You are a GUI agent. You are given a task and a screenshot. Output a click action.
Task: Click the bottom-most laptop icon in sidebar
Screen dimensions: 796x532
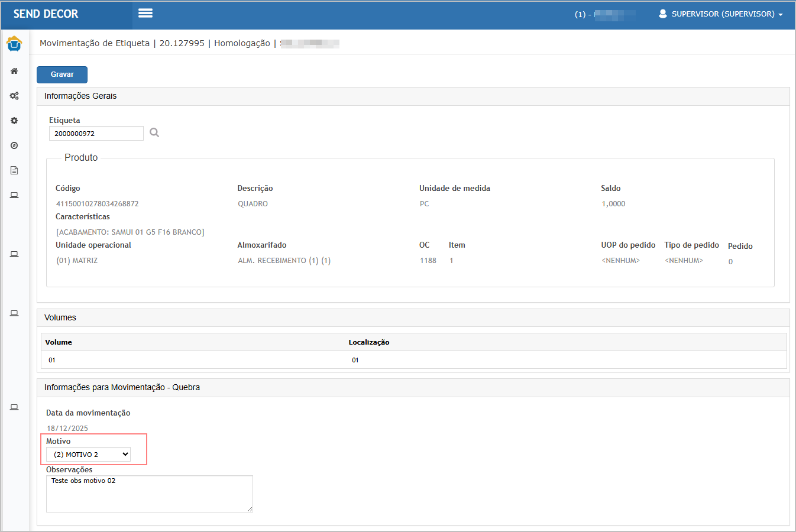(14, 407)
